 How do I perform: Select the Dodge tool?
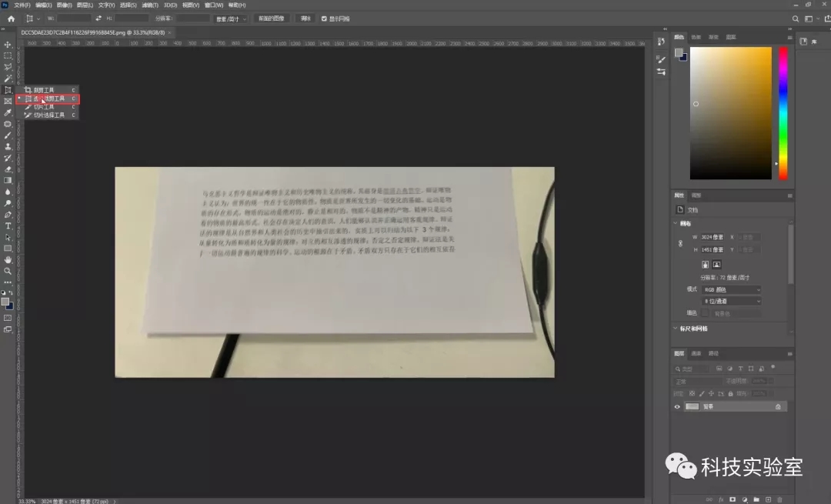pos(8,203)
